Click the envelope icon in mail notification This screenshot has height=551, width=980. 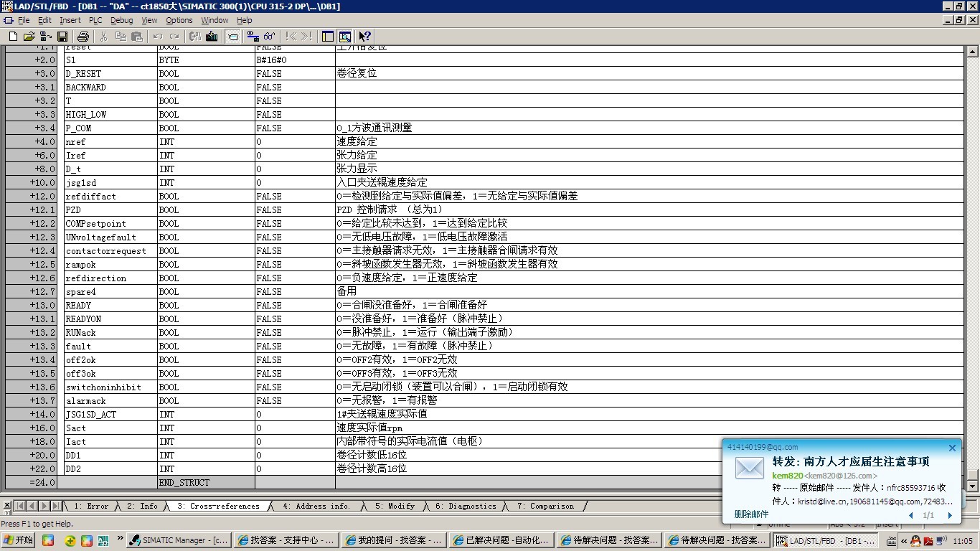(750, 468)
